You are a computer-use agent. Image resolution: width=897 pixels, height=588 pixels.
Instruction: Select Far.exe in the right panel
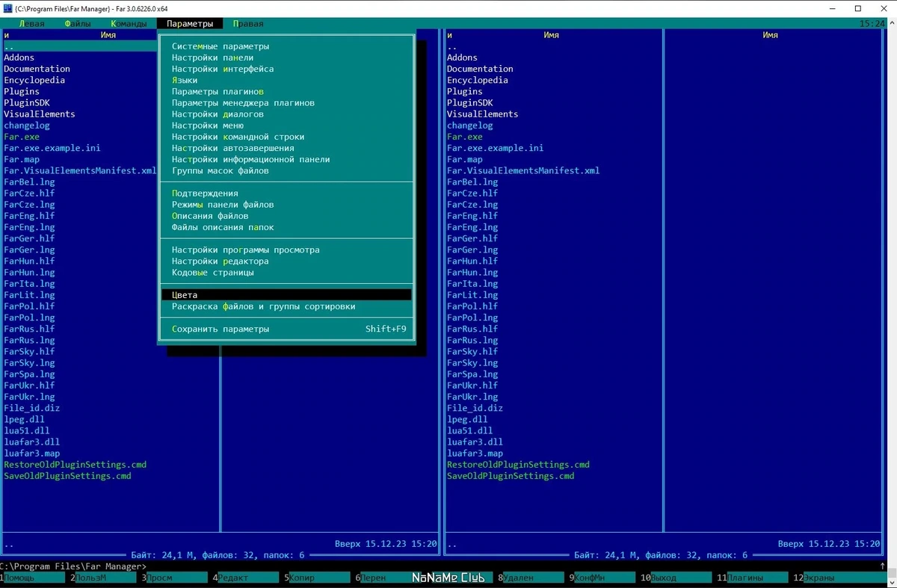[465, 137]
